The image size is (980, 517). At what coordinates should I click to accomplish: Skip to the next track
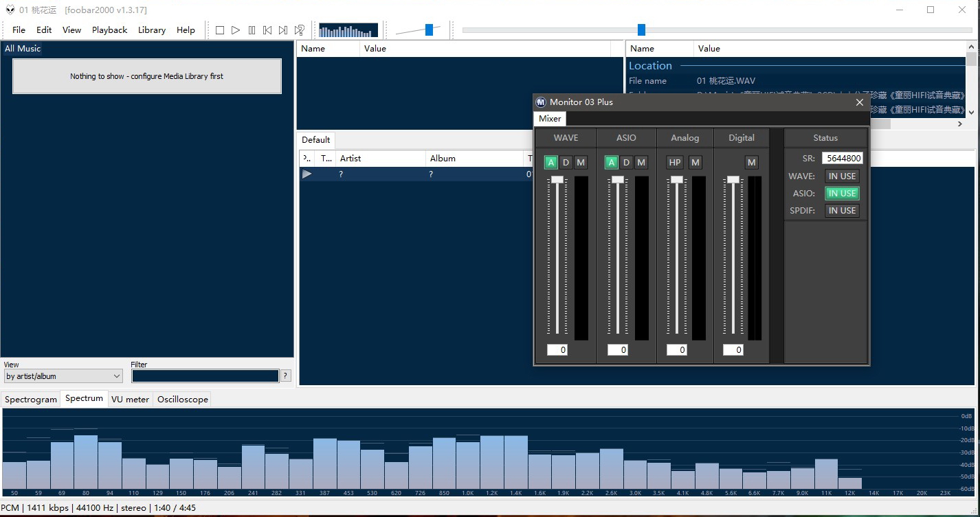point(283,30)
